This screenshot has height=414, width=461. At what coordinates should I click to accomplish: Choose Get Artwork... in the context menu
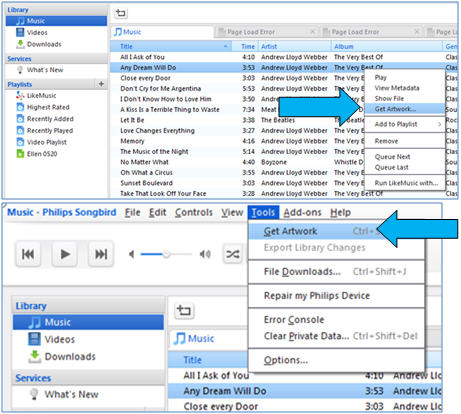pos(405,109)
